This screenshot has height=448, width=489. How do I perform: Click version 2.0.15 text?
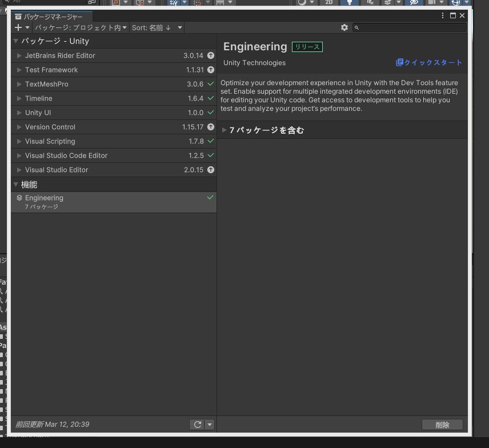pyautogui.click(x=194, y=170)
